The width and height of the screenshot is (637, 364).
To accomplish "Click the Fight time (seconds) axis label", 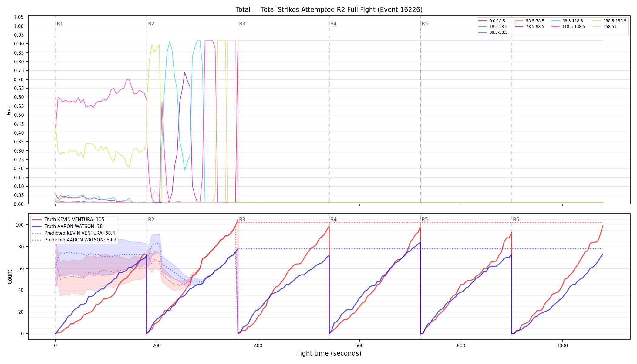I will click(x=329, y=353).
